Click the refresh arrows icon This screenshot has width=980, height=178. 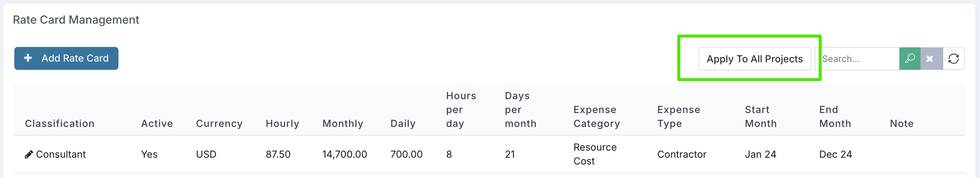tap(953, 59)
